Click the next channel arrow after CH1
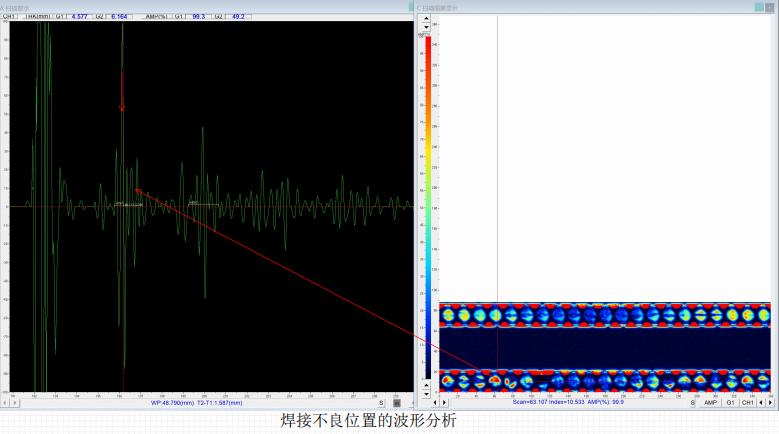 click(x=771, y=402)
